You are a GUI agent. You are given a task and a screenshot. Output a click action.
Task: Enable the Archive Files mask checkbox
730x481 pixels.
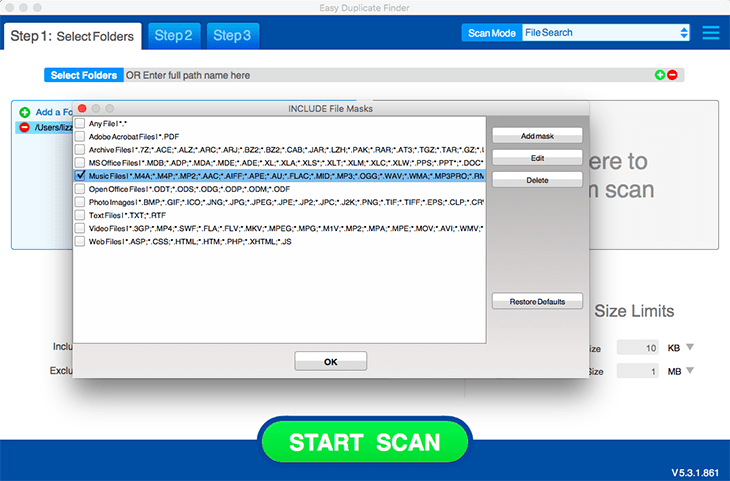coord(80,149)
